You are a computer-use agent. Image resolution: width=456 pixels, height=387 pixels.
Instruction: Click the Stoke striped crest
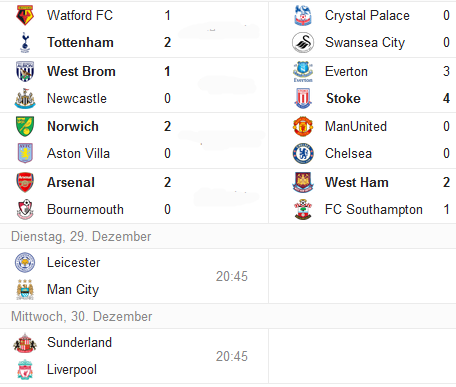coord(303,98)
